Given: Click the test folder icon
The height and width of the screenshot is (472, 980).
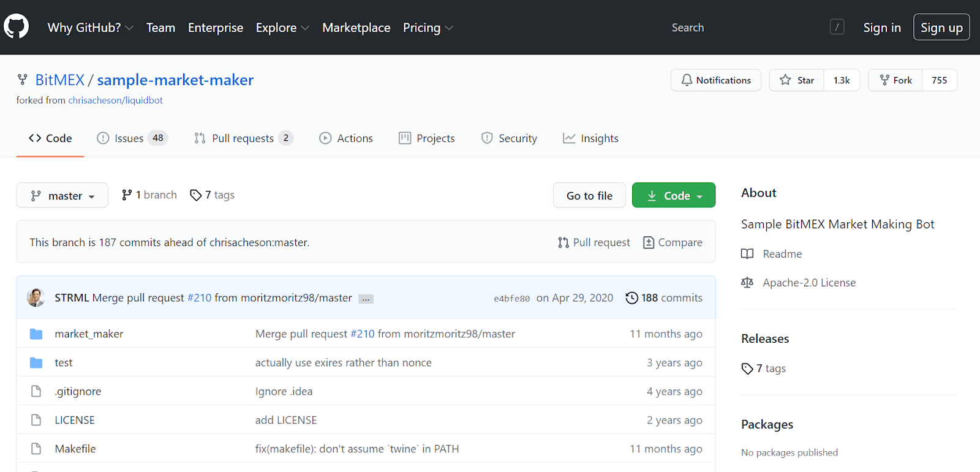Looking at the screenshot, I should (36, 362).
